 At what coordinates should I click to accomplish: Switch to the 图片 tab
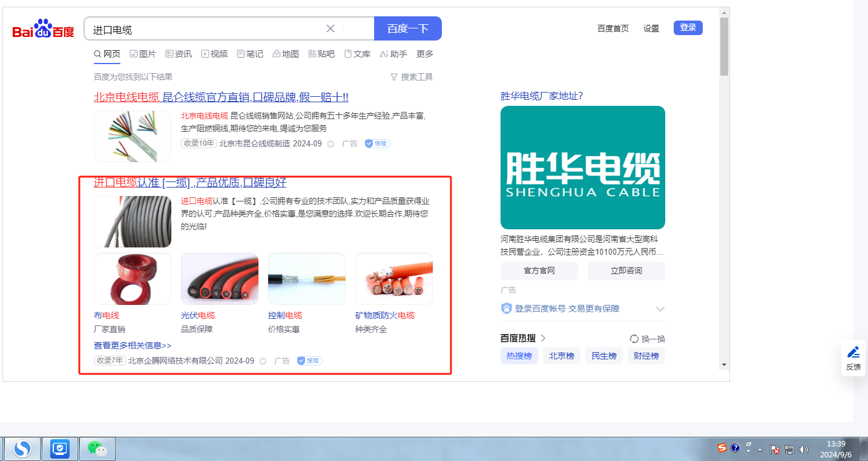143,54
